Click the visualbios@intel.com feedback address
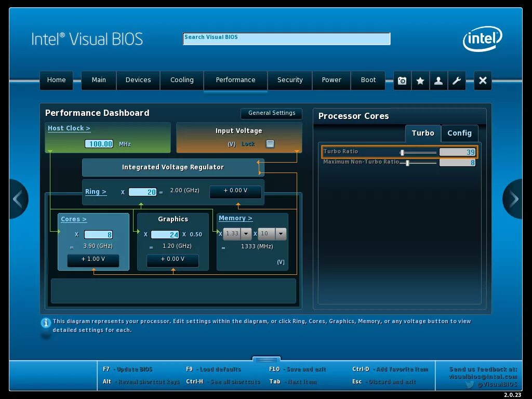This screenshot has height=399, width=532. [483, 377]
